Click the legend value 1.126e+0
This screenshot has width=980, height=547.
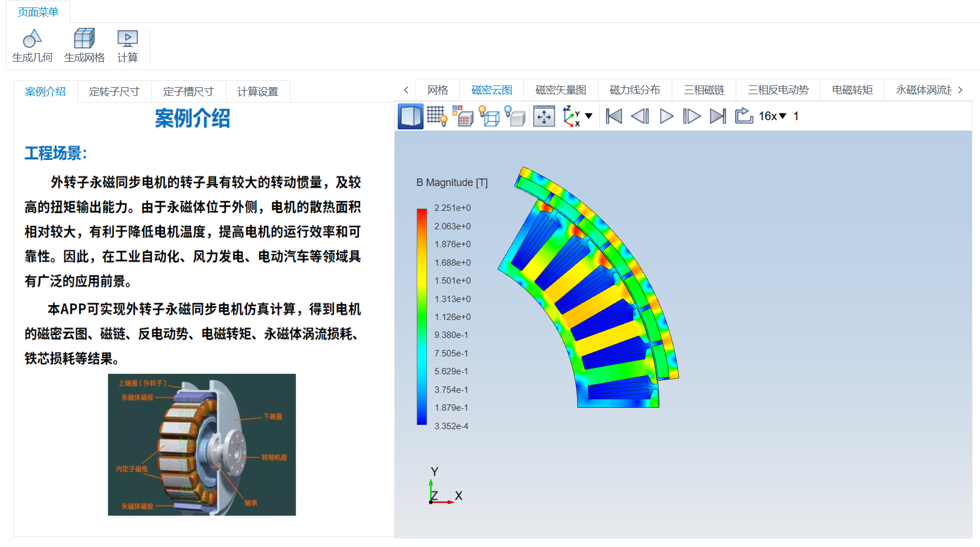tap(452, 317)
